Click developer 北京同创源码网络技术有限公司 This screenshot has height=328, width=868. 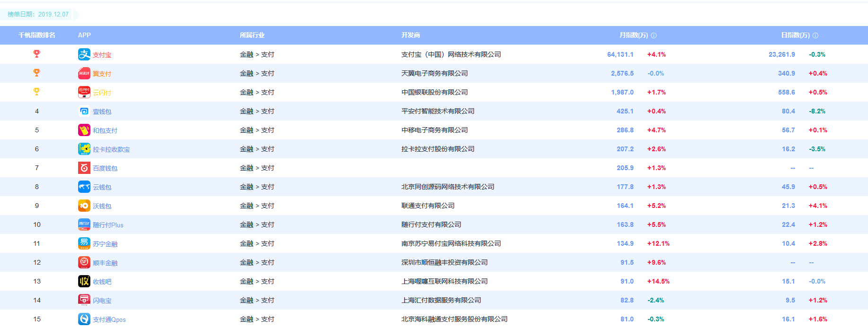pyautogui.click(x=448, y=187)
